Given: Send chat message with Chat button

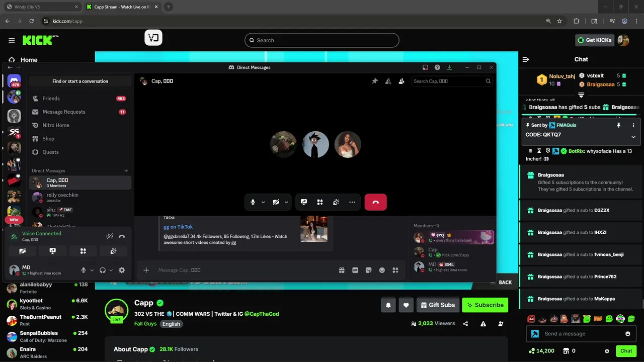Looking at the screenshot, I should pyautogui.click(x=626, y=351).
